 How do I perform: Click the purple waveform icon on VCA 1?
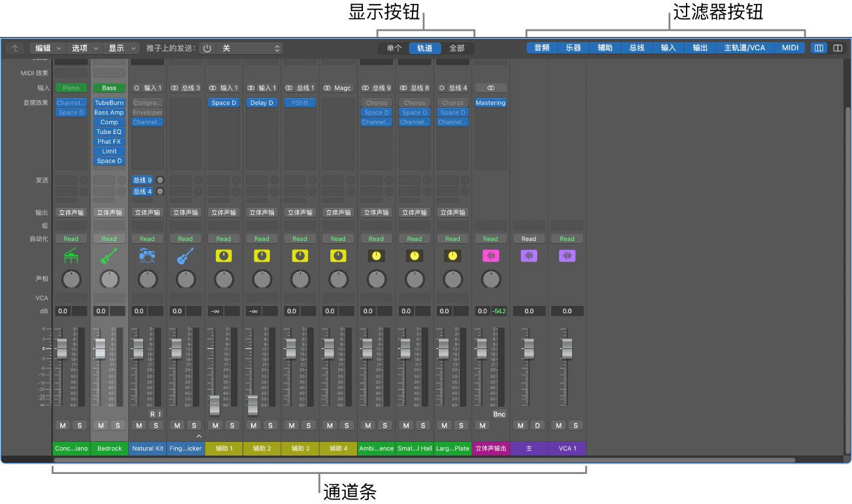(567, 256)
